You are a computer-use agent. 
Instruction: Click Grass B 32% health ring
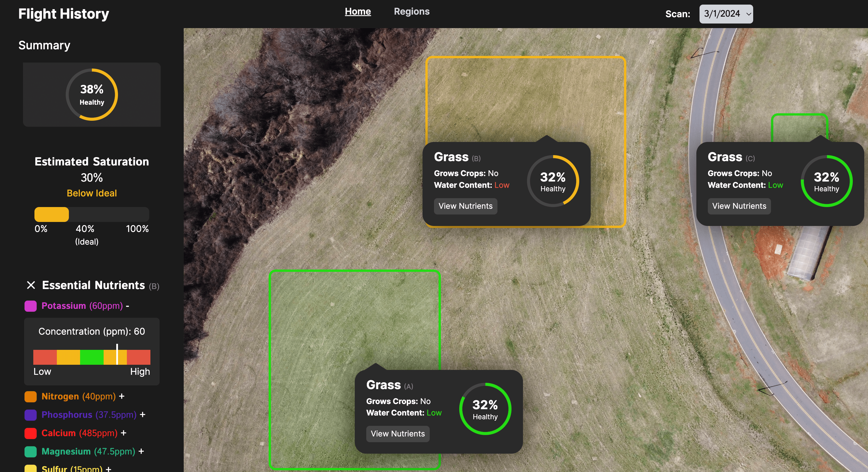[x=553, y=181]
